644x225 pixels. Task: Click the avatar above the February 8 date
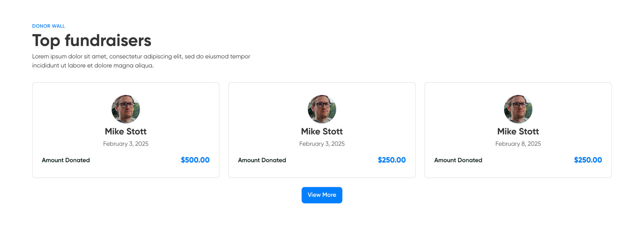(x=518, y=109)
